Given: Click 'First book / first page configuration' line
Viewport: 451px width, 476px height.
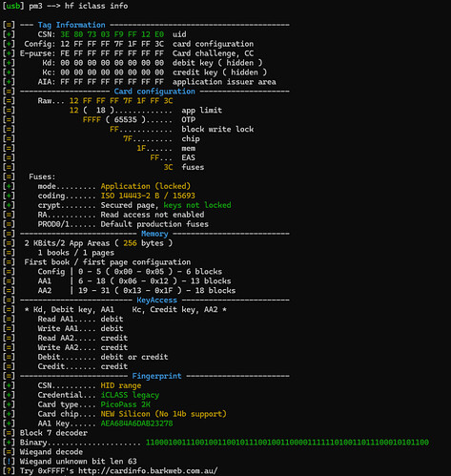Looking at the screenshot, I should pos(108,262).
